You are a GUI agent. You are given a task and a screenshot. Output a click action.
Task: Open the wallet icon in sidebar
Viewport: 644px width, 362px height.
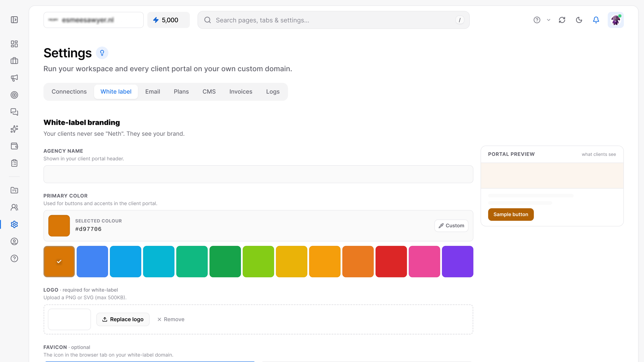click(14, 146)
